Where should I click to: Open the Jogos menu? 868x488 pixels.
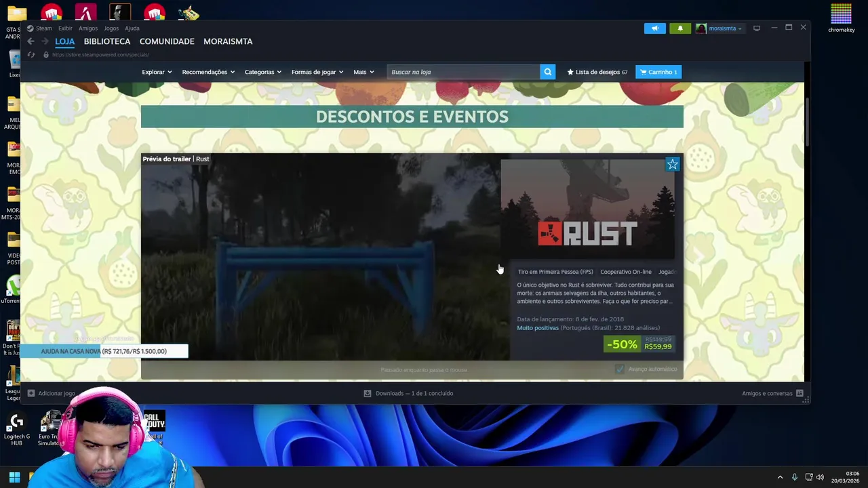click(x=111, y=28)
